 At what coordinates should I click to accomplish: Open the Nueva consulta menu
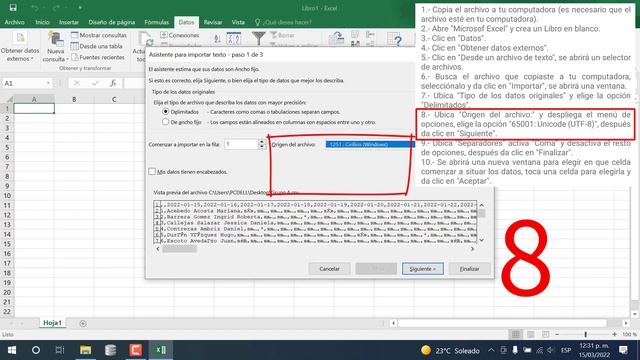click(56, 47)
